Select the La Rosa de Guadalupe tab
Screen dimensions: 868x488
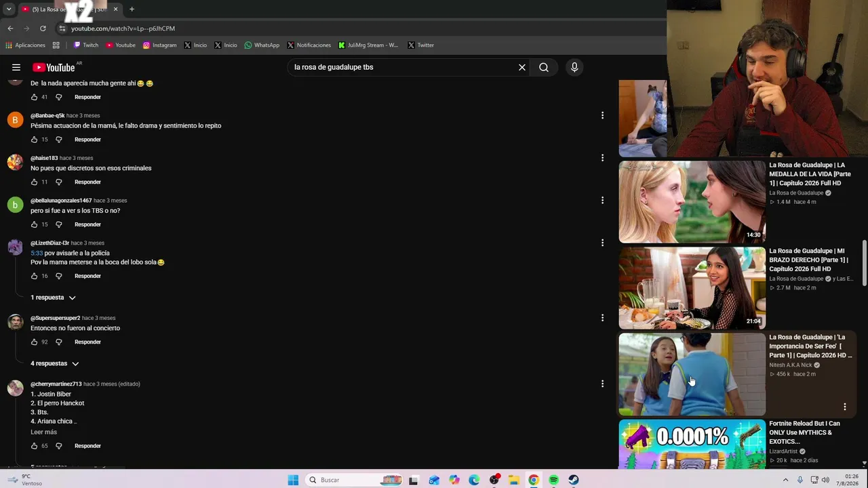click(69, 9)
